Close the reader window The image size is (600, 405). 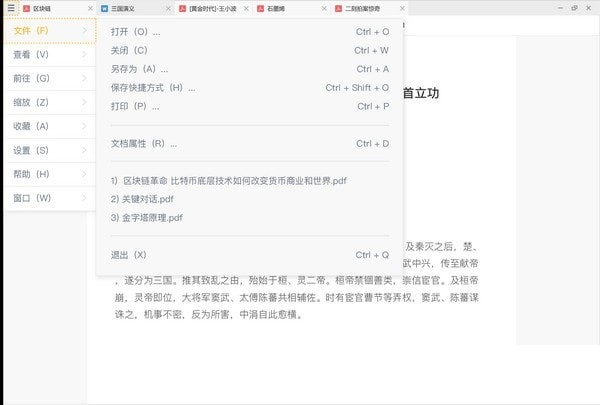[589, 8]
